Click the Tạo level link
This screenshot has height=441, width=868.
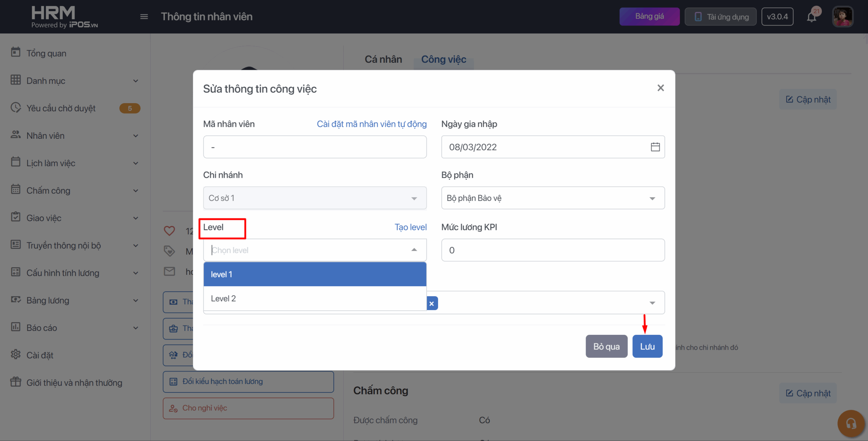(x=410, y=227)
